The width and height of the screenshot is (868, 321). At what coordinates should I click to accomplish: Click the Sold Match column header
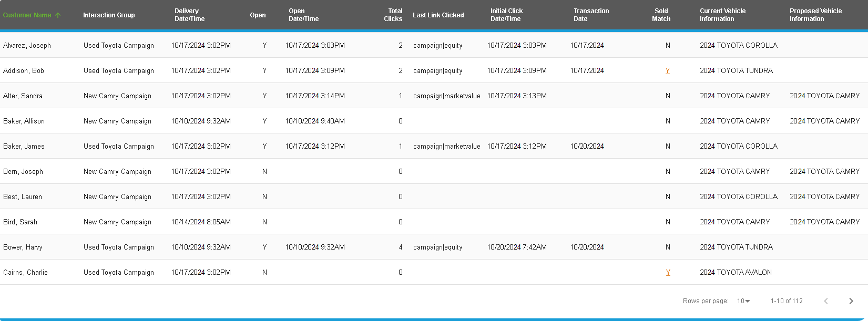coord(661,15)
